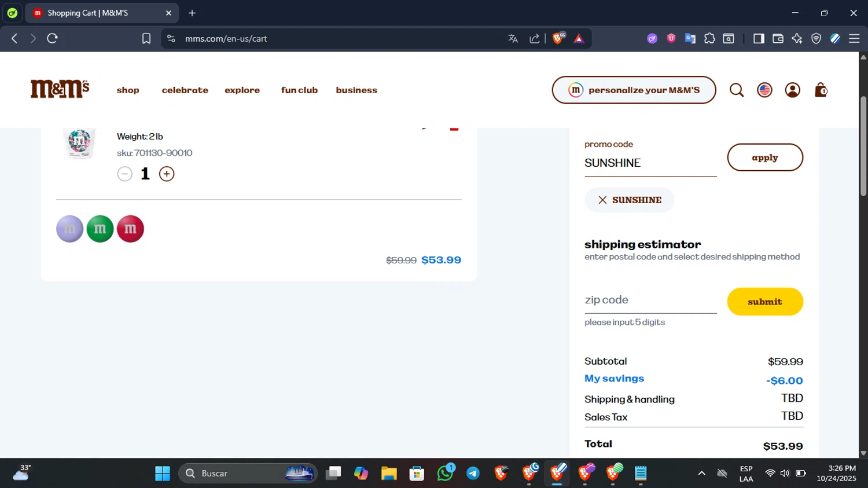Click the M&M'S logo

pyautogui.click(x=60, y=89)
